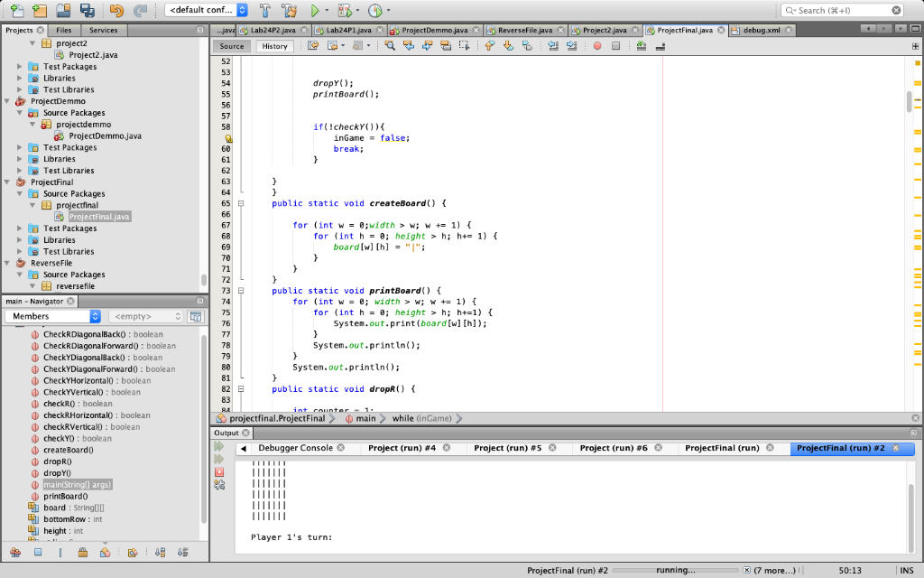924x578 pixels.
Task: Expand Test Packages under ProjectFinal
Action: click(20, 228)
